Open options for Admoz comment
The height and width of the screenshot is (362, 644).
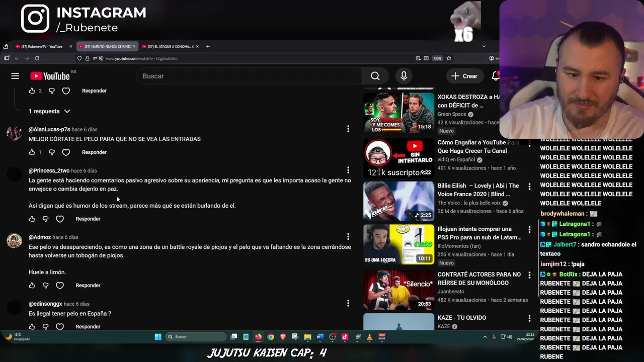348,237
